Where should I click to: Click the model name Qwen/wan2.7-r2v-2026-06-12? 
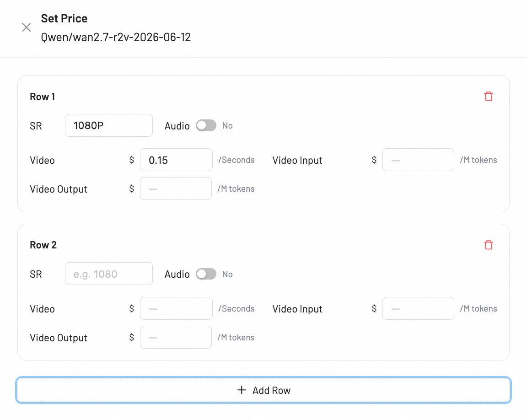[x=116, y=37]
